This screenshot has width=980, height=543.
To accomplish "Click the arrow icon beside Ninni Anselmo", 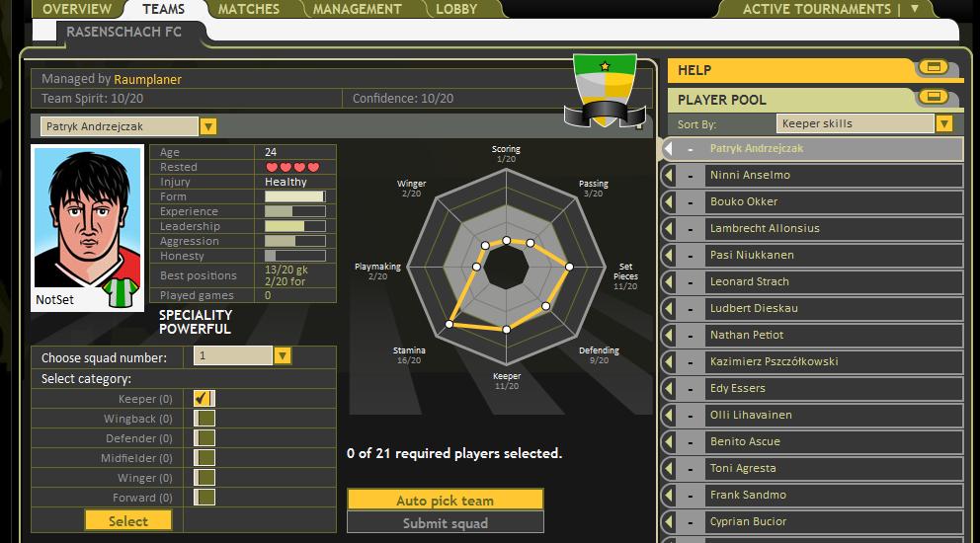I will click(669, 176).
